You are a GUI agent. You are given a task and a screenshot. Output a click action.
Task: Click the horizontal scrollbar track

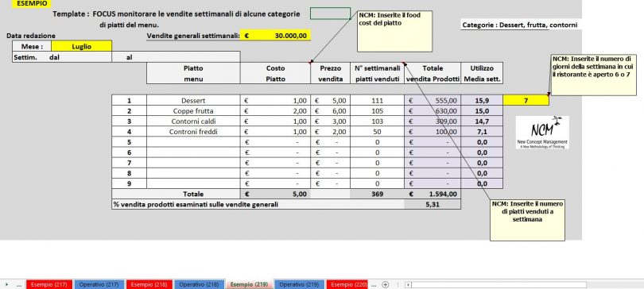click(499, 284)
